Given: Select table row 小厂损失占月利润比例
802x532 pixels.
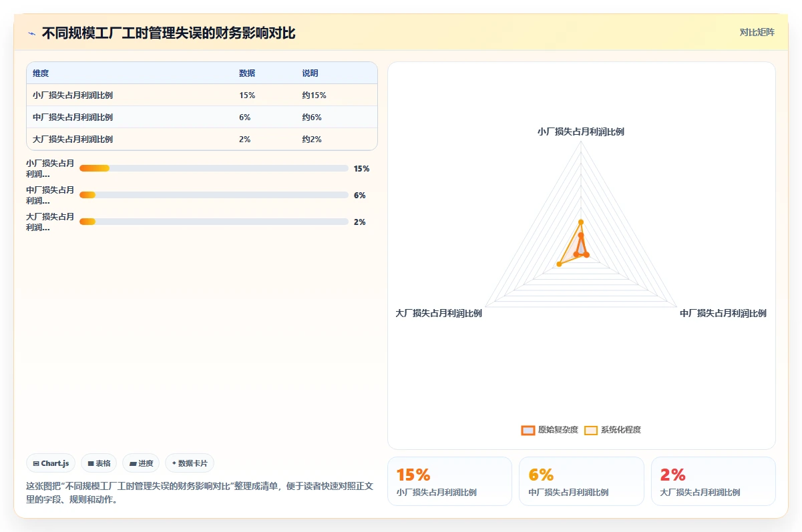Looking at the screenshot, I should [202, 95].
